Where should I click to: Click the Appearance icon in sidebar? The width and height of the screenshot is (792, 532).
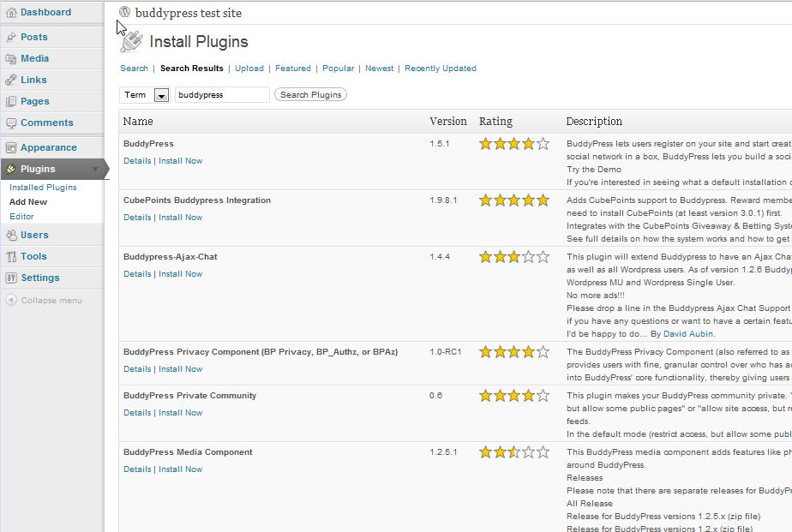(11, 147)
